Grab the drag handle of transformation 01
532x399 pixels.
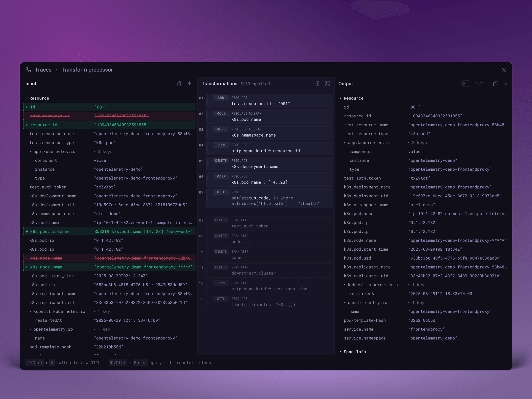pyautogui.click(x=208, y=101)
